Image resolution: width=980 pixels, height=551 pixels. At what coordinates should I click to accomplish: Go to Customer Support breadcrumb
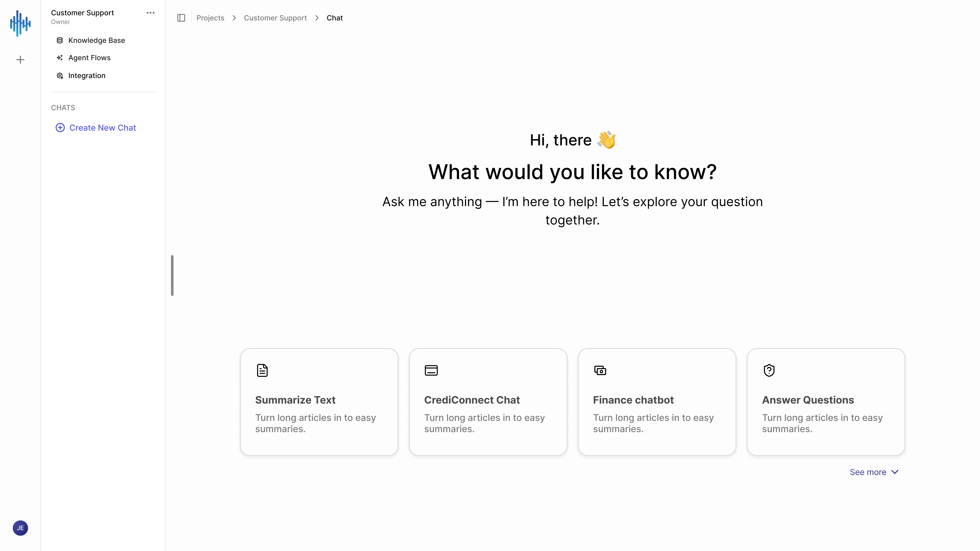(x=275, y=18)
